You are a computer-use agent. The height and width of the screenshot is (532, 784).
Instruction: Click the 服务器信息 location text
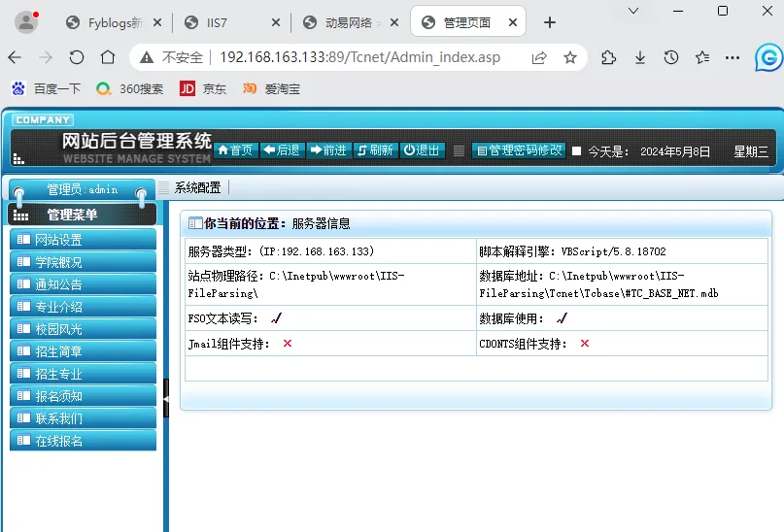(321, 223)
